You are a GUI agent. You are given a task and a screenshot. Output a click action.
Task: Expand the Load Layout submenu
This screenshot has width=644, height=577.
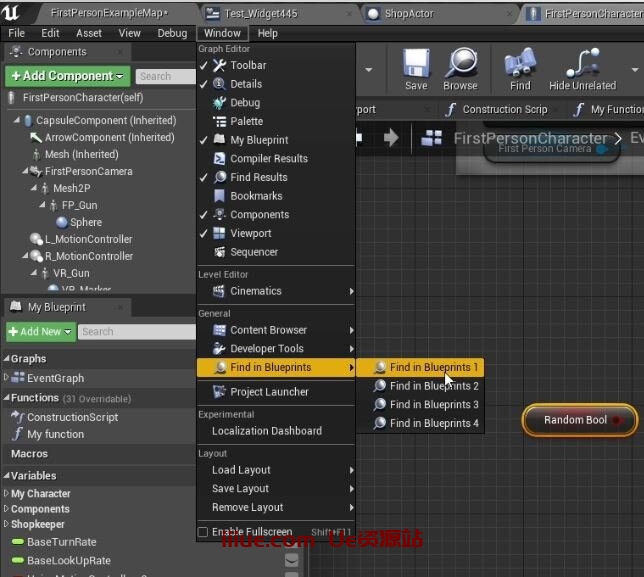click(x=241, y=470)
